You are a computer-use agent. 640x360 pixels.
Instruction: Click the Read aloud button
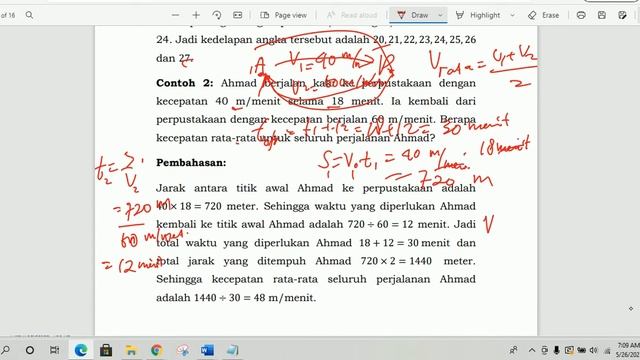click(352, 15)
